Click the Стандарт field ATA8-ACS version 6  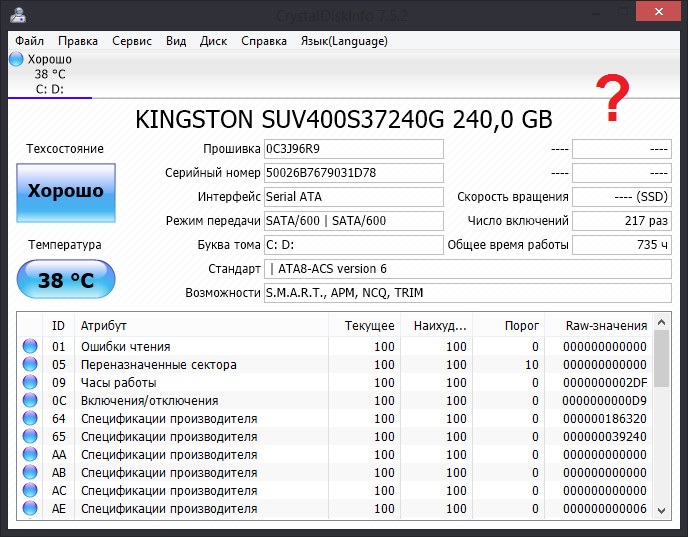point(468,268)
